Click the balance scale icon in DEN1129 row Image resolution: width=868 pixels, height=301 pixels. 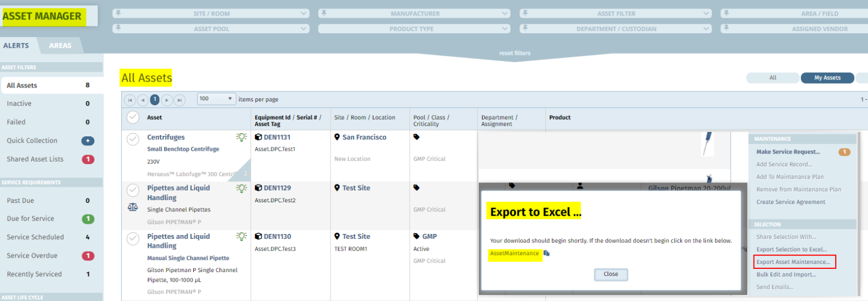click(x=133, y=207)
